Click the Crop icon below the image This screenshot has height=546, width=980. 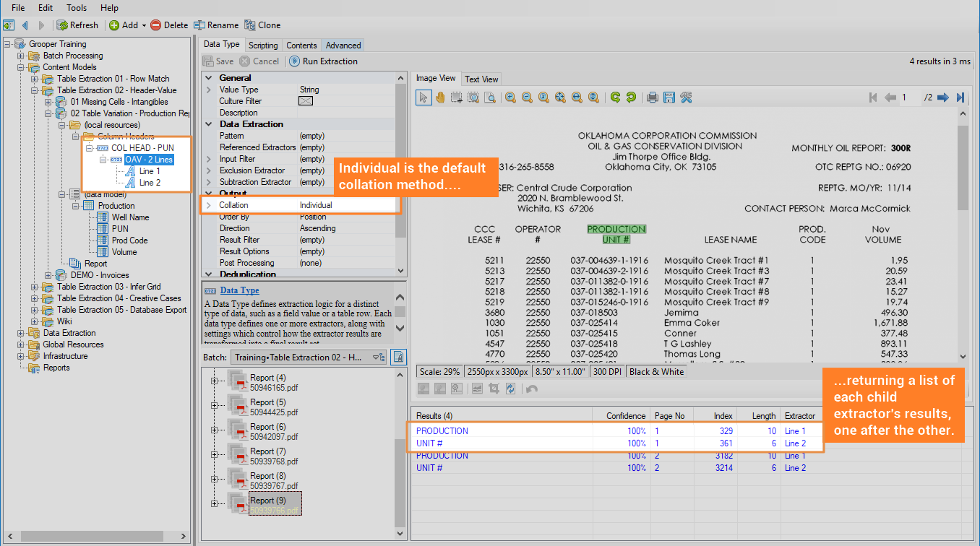click(494, 389)
